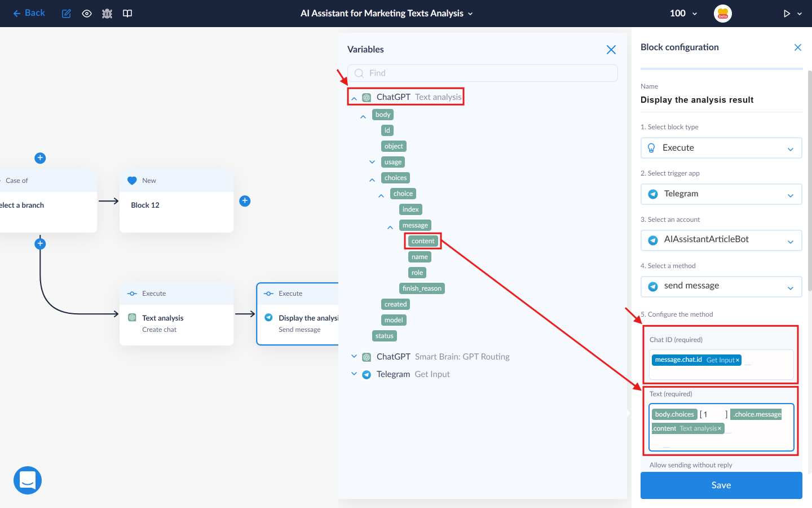Open the 100 zoom level dropdown
Image resolution: width=812 pixels, height=508 pixels.
(683, 14)
